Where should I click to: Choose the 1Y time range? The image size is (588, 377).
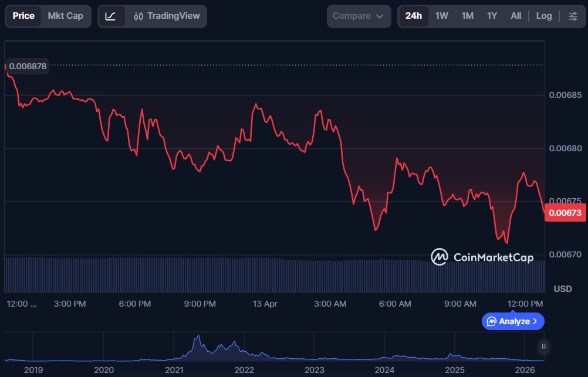click(x=492, y=16)
